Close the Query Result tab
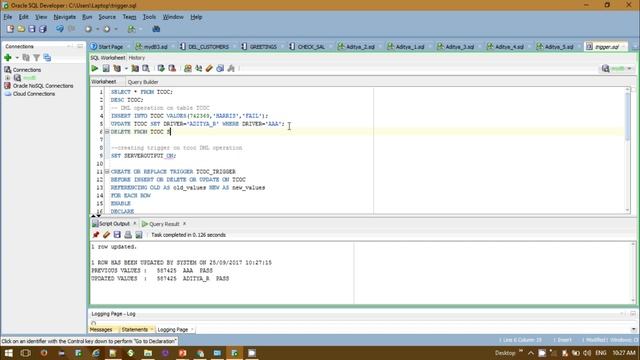The image size is (640, 360). 184,224
